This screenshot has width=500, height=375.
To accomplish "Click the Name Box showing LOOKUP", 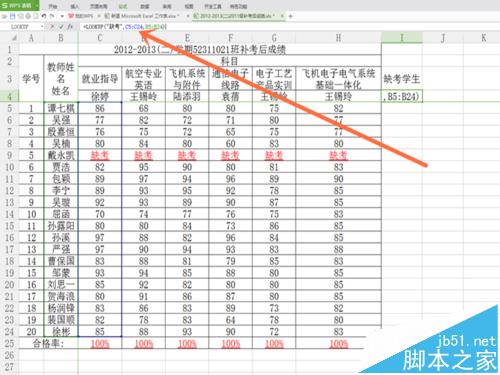I will [x=21, y=26].
